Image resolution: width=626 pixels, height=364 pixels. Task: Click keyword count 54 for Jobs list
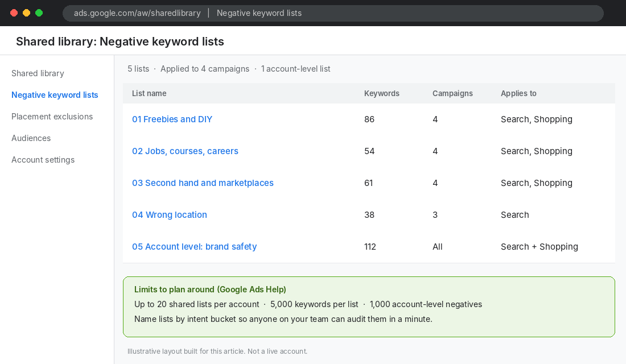click(369, 151)
